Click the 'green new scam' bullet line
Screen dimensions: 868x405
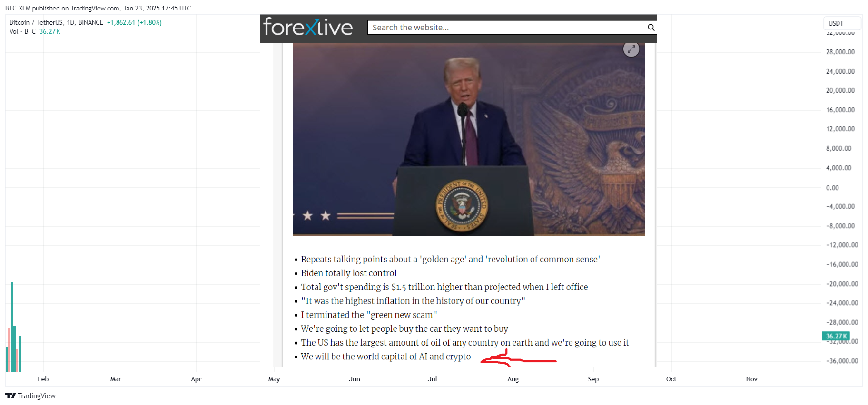pos(369,315)
